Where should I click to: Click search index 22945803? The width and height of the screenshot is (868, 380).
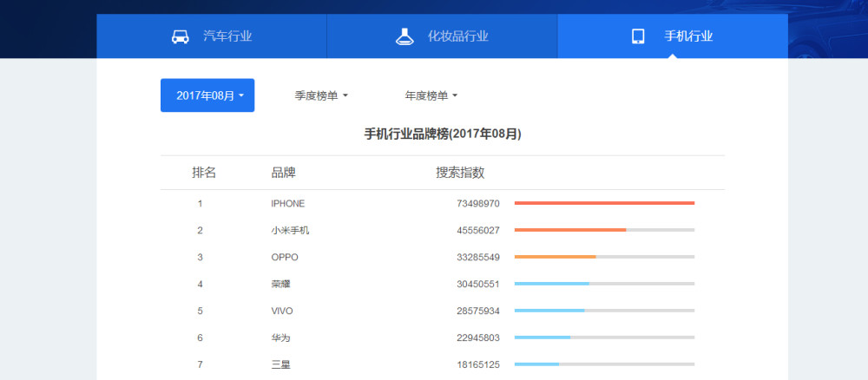coord(478,337)
